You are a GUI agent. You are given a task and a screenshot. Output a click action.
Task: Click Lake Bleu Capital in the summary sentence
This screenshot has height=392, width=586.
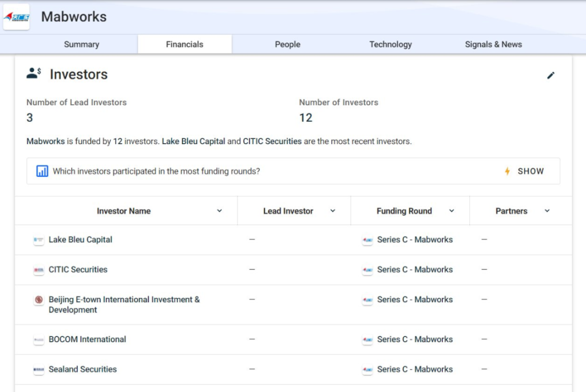pyautogui.click(x=193, y=141)
